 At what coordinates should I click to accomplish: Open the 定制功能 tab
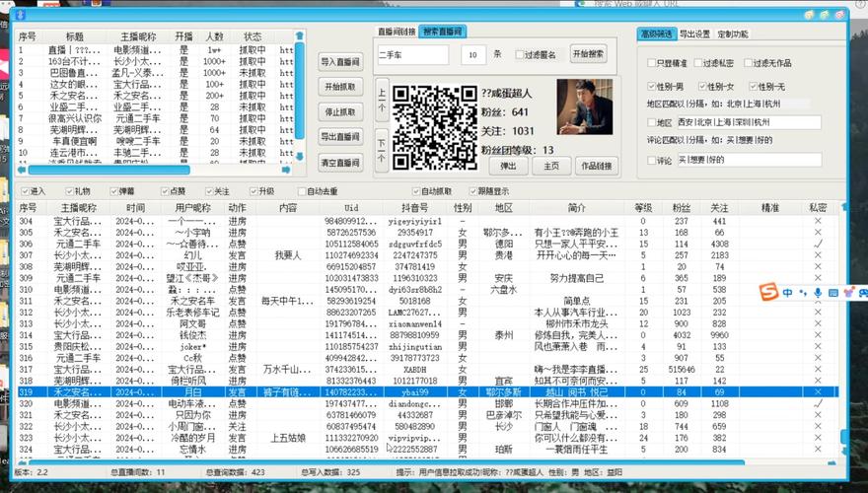click(732, 34)
